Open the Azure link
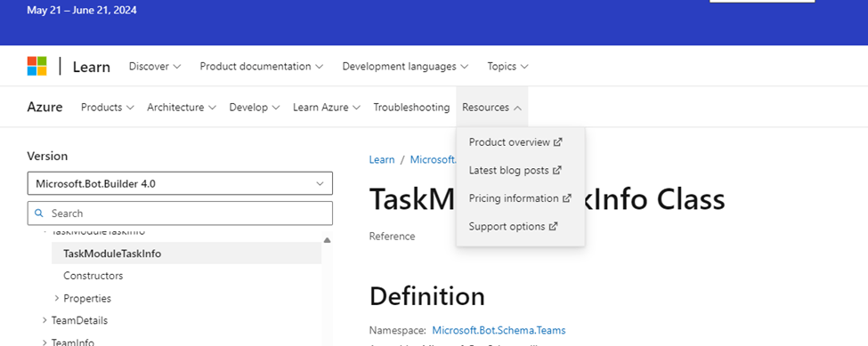The image size is (868, 346). (x=45, y=108)
